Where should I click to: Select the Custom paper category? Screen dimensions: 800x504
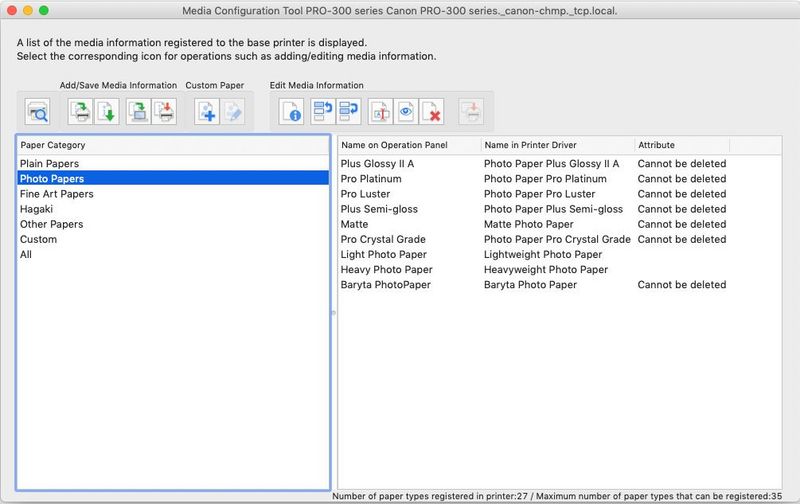[x=173, y=239]
